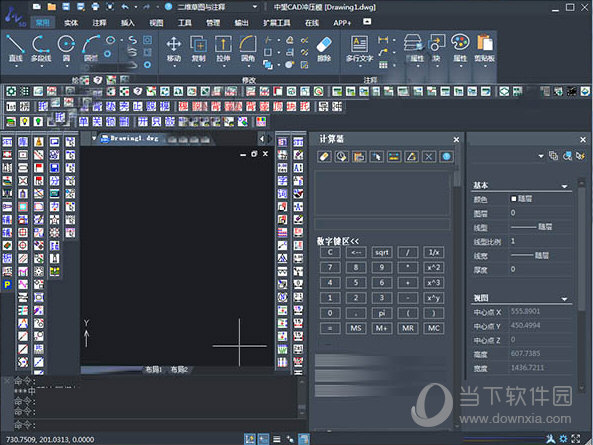Click the pi calculator button
The height and width of the screenshot is (445, 593).
point(382,313)
